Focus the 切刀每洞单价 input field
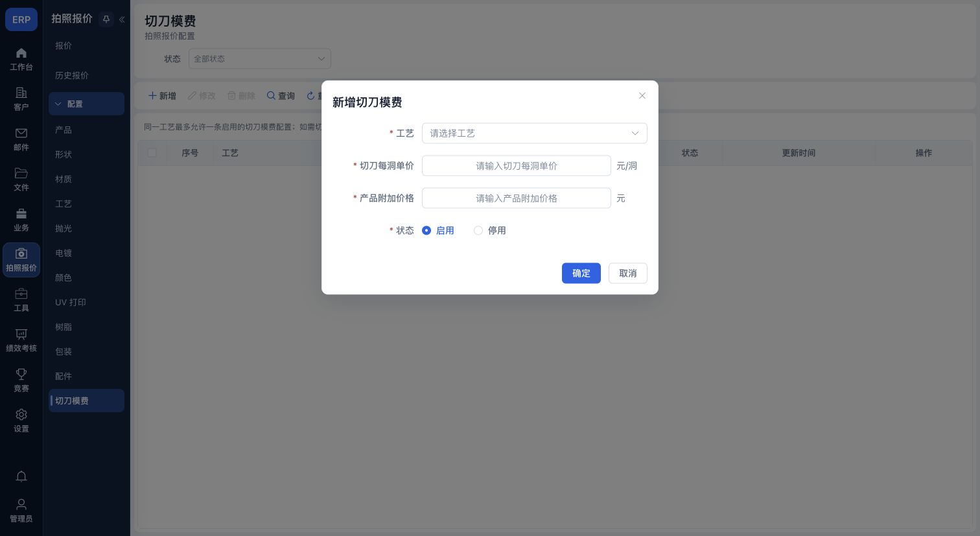 [x=517, y=166]
